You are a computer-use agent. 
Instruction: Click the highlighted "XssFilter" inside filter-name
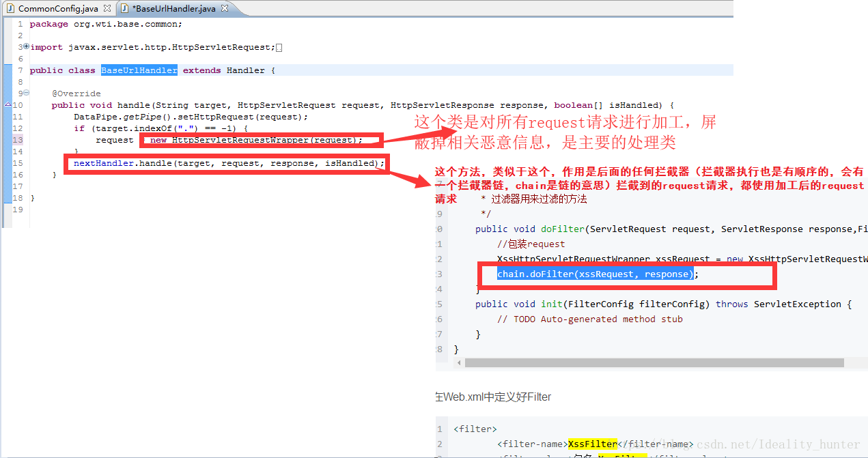coord(592,444)
